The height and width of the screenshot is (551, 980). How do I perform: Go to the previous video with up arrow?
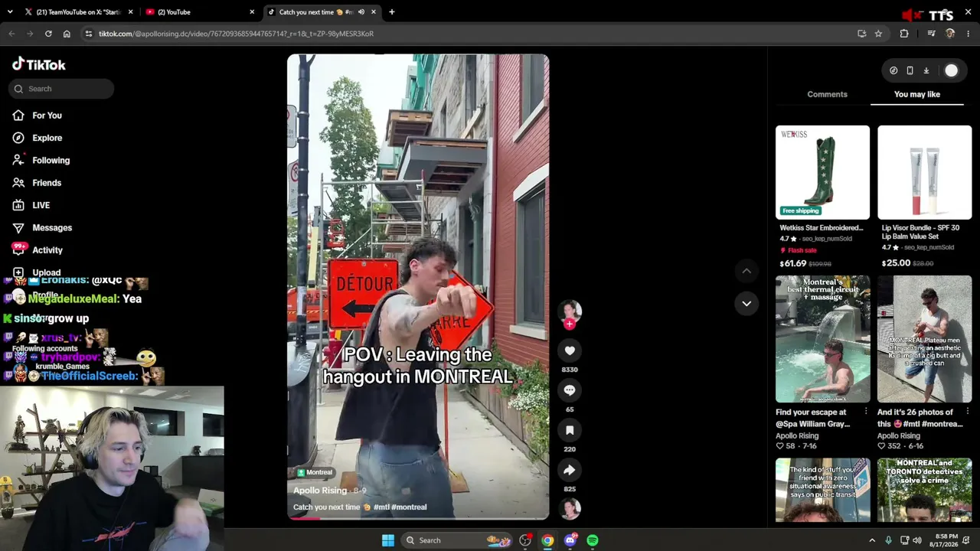click(x=746, y=271)
